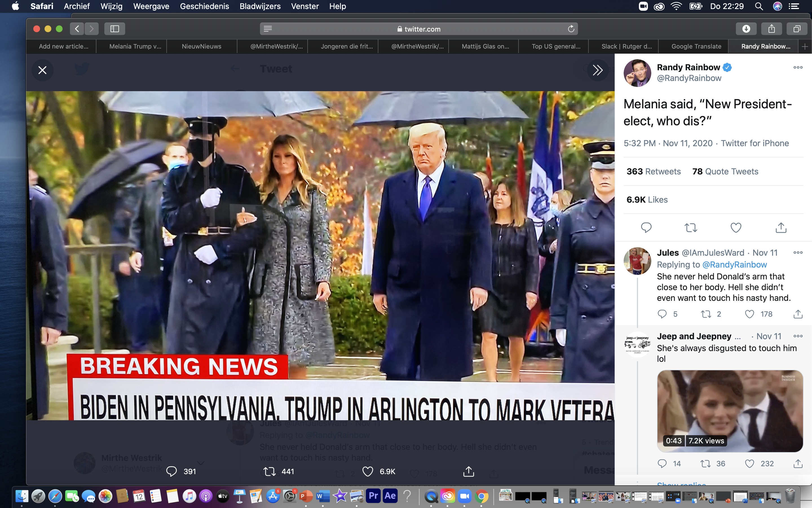The height and width of the screenshot is (508, 812).
Task: Like via 6.9K heart under image
Action: (x=368, y=471)
